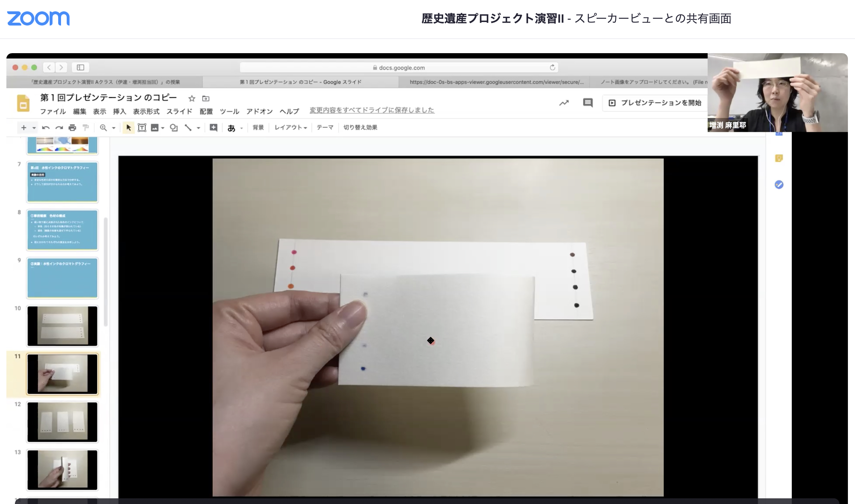Star the presentation with the star icon

click(x=192, y=99)
